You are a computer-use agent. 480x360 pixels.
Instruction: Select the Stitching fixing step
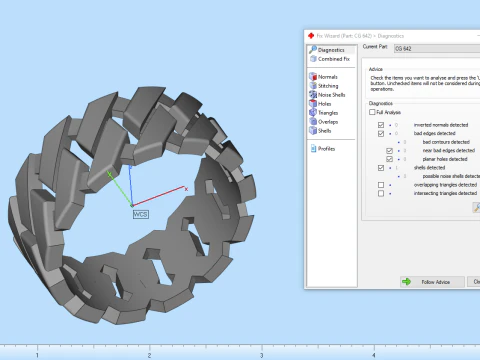pos(324,86)
